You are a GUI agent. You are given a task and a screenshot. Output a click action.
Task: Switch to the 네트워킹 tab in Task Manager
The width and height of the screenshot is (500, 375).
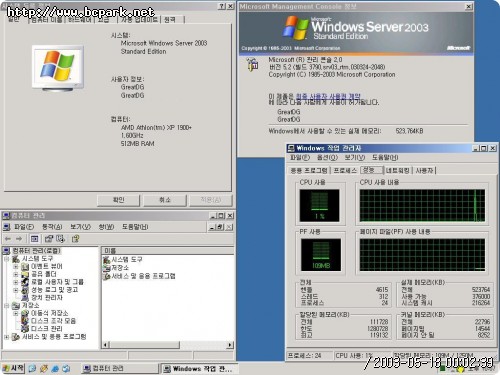coord(398,171)
